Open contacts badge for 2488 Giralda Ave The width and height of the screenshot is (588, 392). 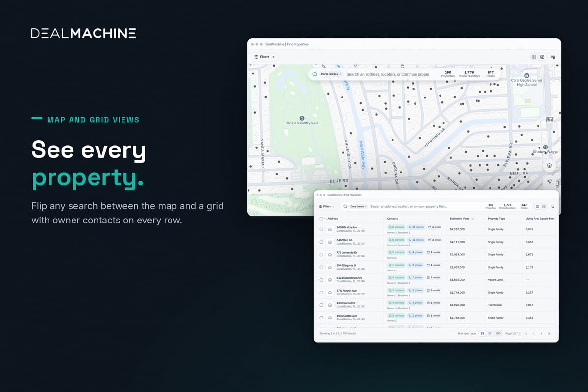coord(396,227)
